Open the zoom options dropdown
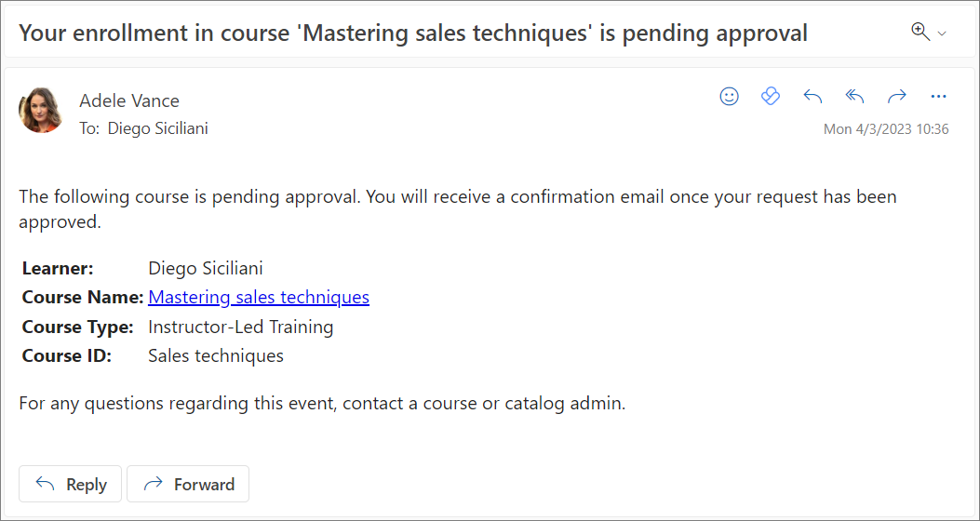The width and height of the screenshot is (980, 521). pyautogui.click(x=929, y=33)
